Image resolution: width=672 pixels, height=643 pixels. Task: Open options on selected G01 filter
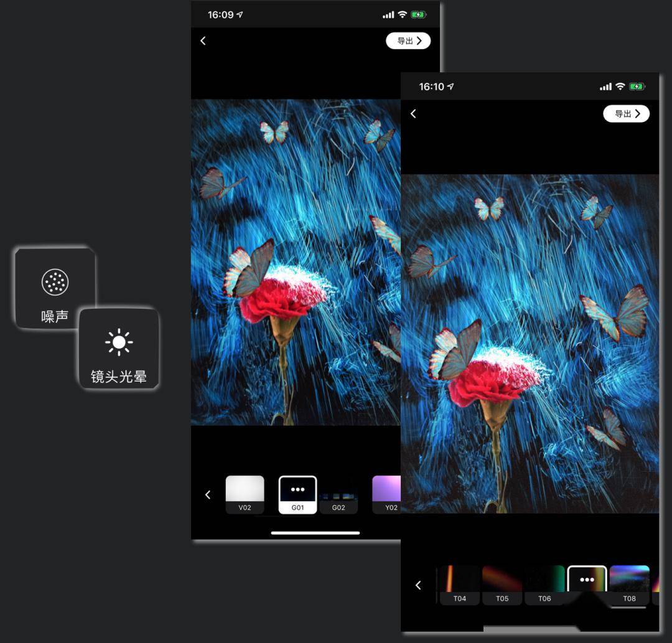click(297, 494)
